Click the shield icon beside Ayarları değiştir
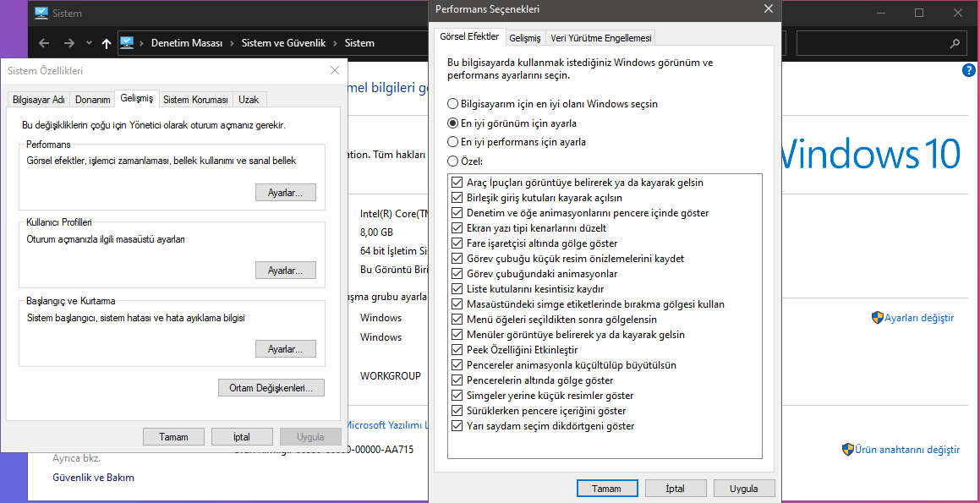The image size is (980, 503). (878, 317)
